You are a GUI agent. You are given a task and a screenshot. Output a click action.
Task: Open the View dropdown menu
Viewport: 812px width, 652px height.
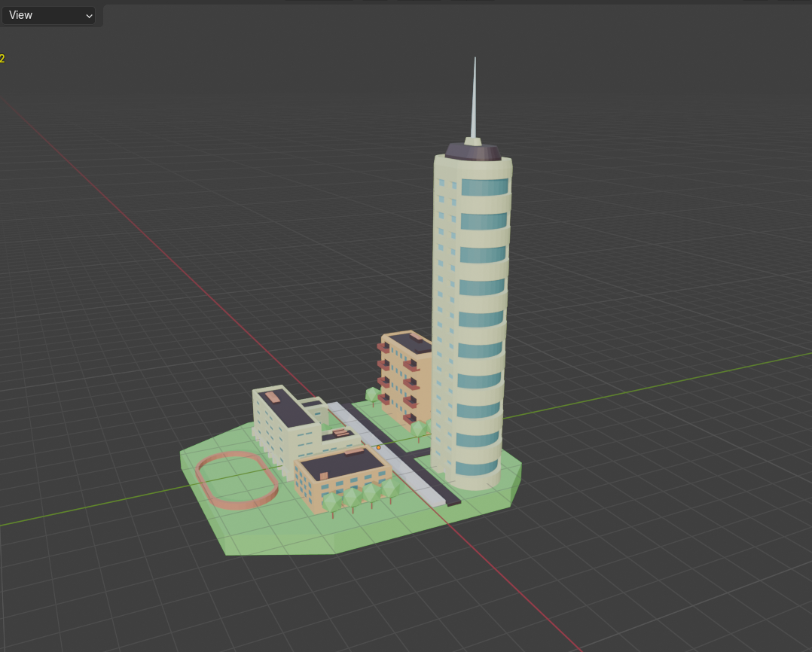click(48, 15)
